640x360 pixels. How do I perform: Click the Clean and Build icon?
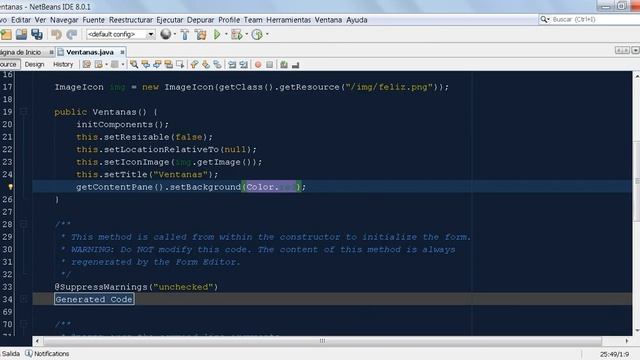point(201,35)
